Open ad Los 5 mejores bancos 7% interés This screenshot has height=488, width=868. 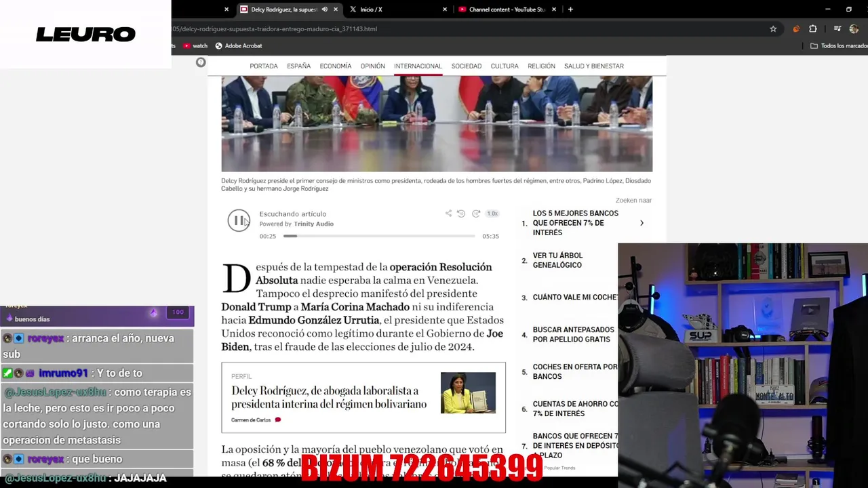point(576,223)
